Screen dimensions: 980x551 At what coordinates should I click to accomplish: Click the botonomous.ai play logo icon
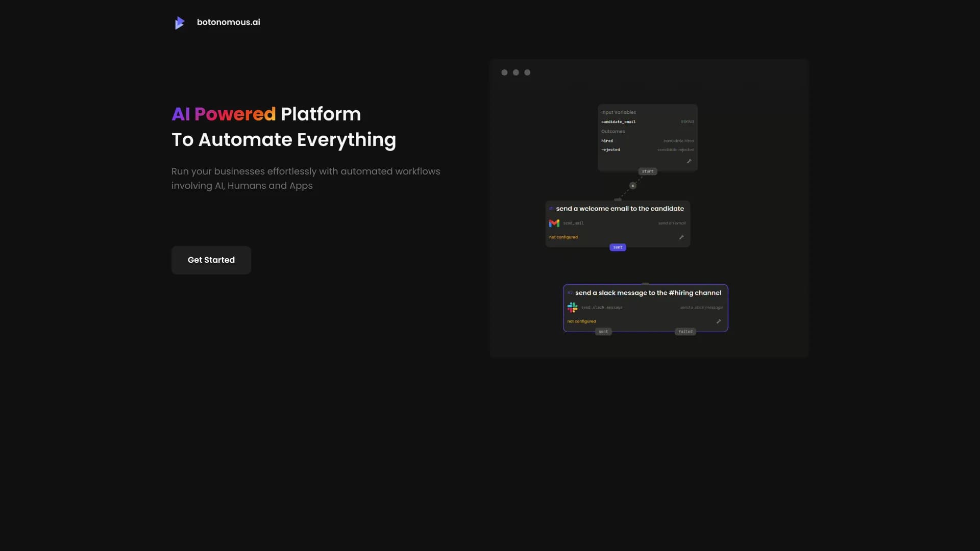click(x=179, y=22)
